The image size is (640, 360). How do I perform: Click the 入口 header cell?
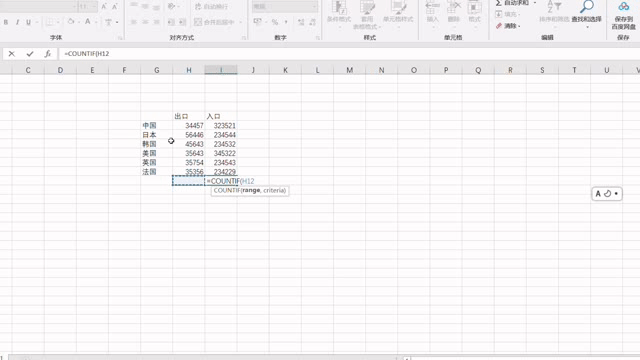pyautogui.click(x=220, y=116)
